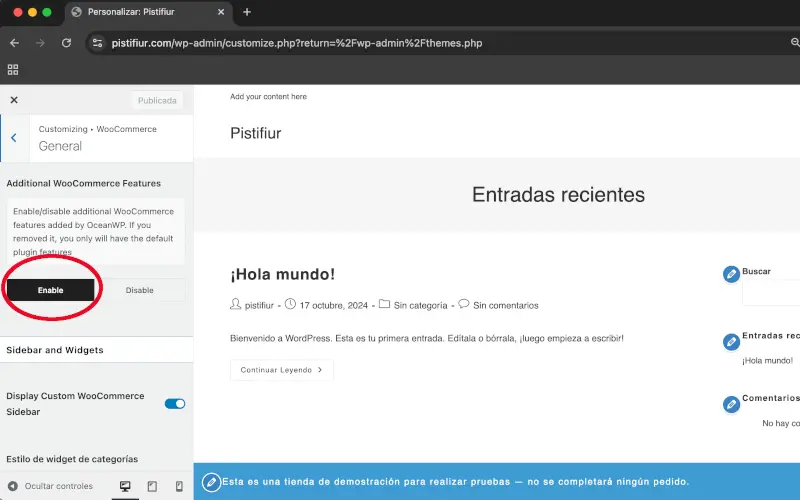
Task: Open the apps grid icon in bookmarks bar
Action: pyautogui.click(x=13, y=69)
